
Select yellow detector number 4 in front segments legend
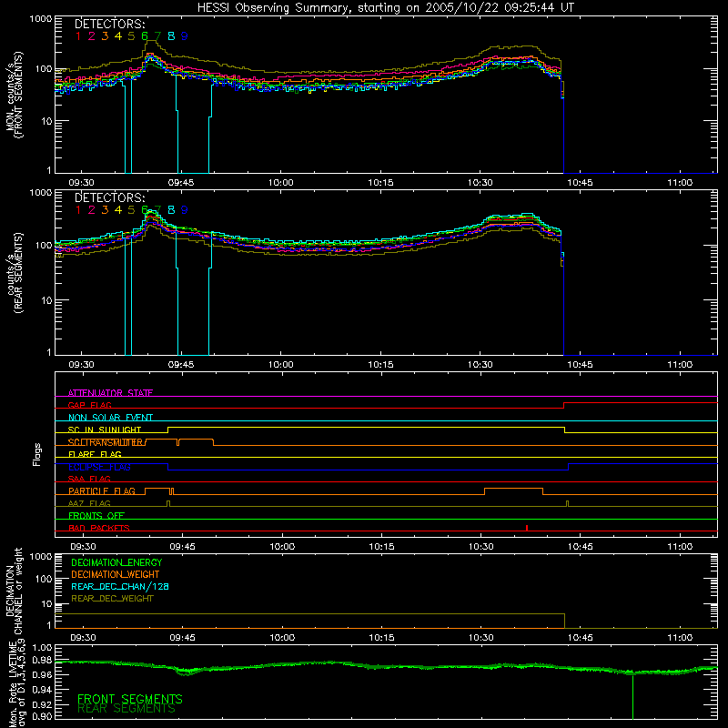point(118,36)
